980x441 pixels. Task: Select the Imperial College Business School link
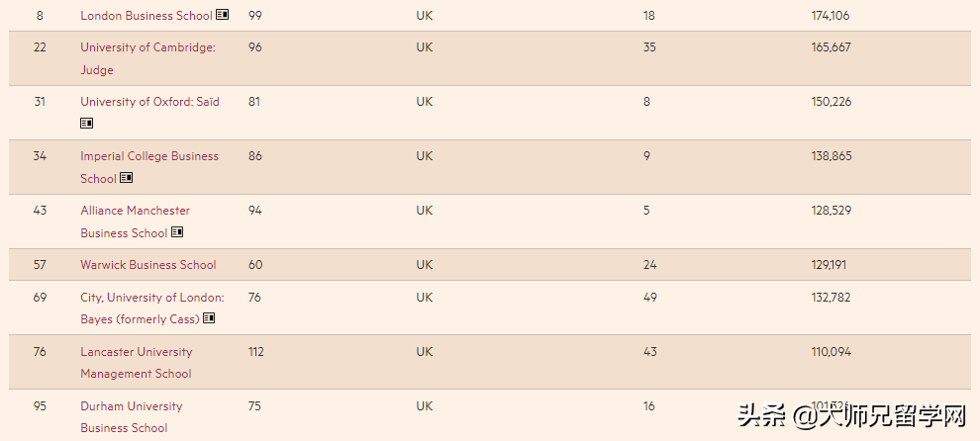point(149,156)
